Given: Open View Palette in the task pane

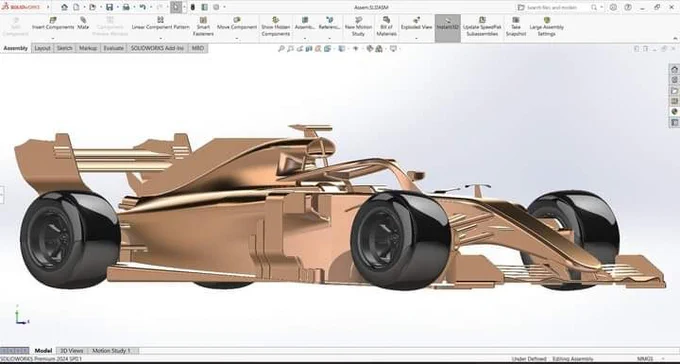Looking at the screenshot, I should click(674, 101).
